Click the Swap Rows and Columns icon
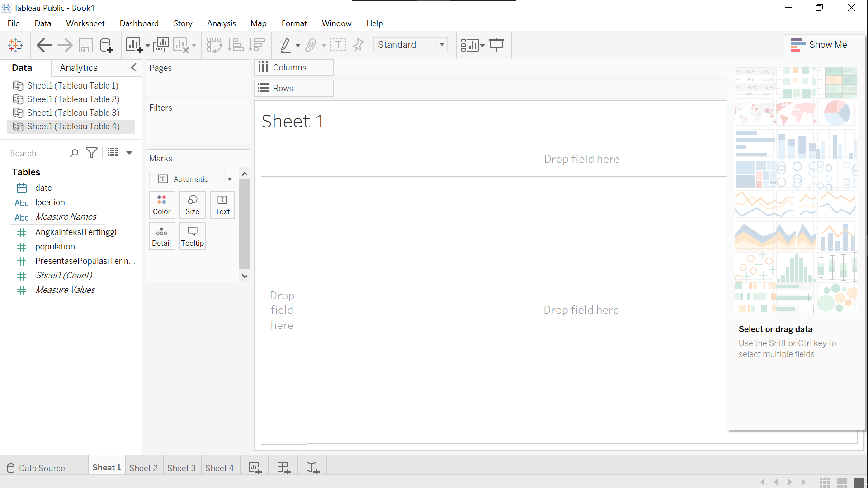The height and width of the screenshot is (488, 868). pyautogui.click(x=214, y=45)
